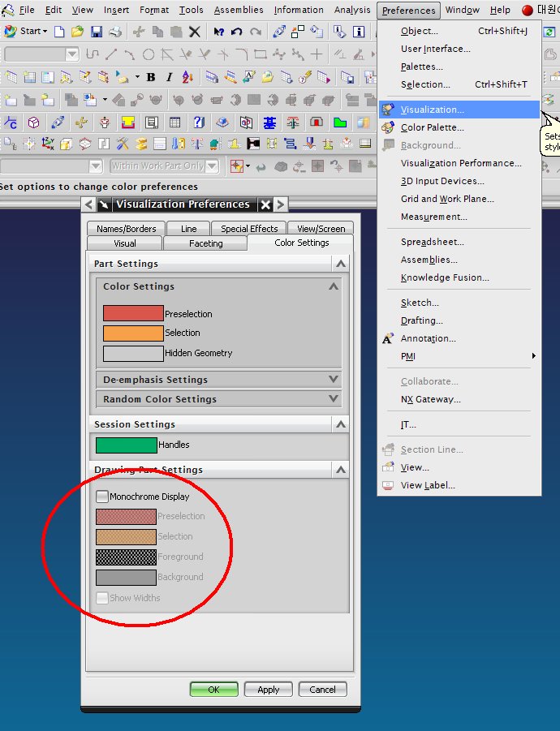
Task: Click the Open folder icon
Action: [78, 32]
